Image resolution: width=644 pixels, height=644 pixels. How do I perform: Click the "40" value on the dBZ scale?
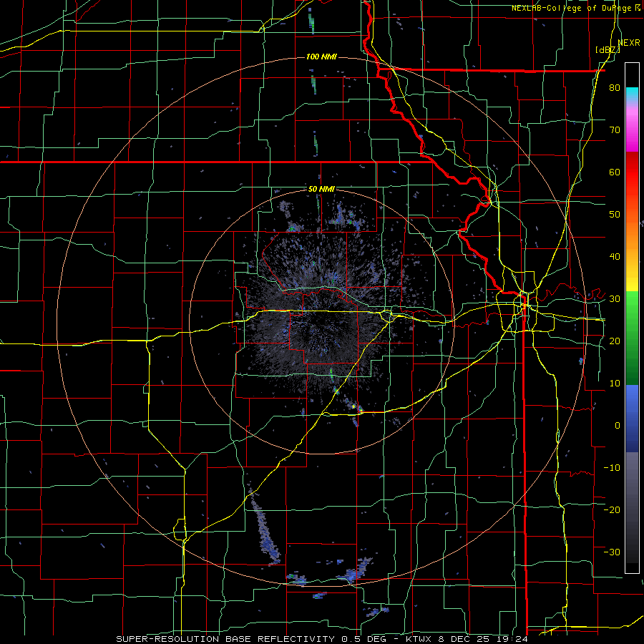click(x=615, y=257)
